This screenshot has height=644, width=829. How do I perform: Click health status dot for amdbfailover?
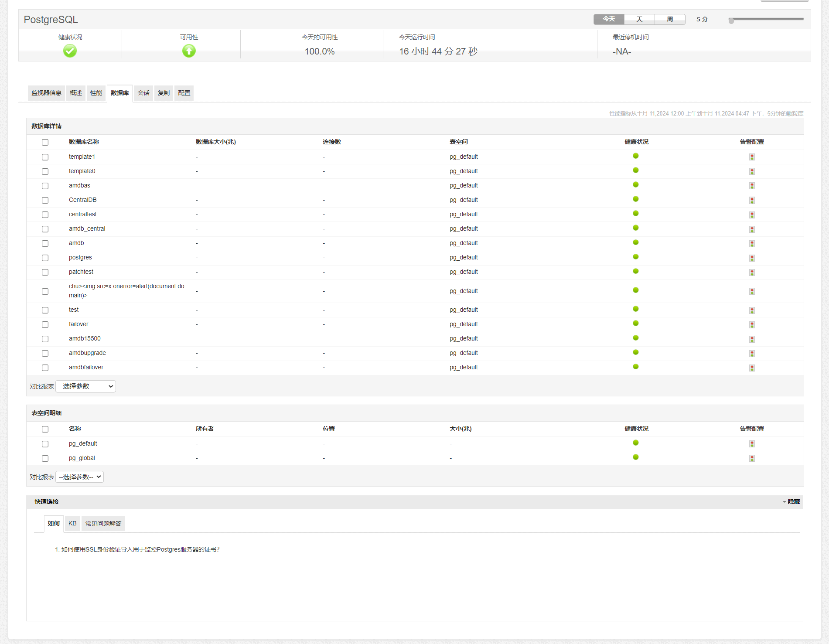point(636,366)
